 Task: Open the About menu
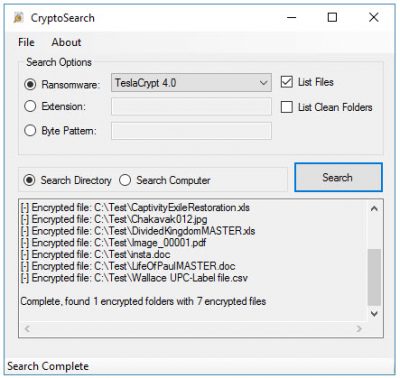(x=66, y=42)
